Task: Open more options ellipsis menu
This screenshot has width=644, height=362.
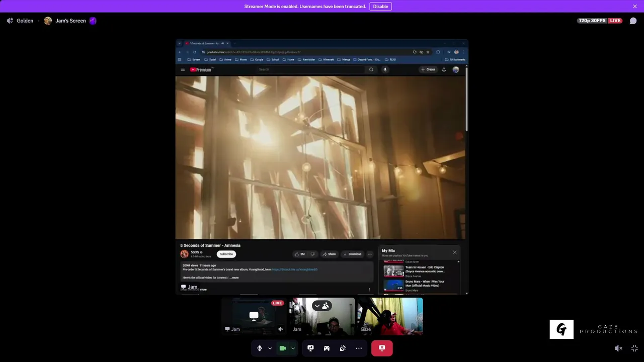Action: 359,348
